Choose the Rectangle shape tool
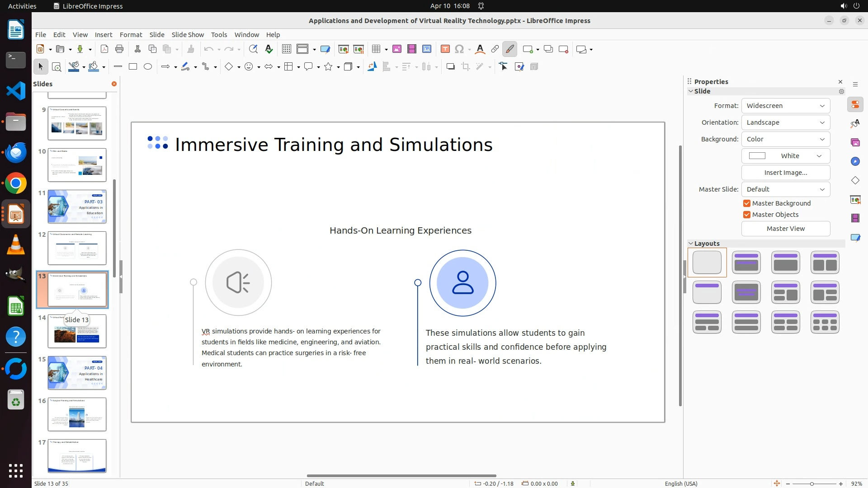The width and height of the screenshot is (868, 488). click(133, 67)
